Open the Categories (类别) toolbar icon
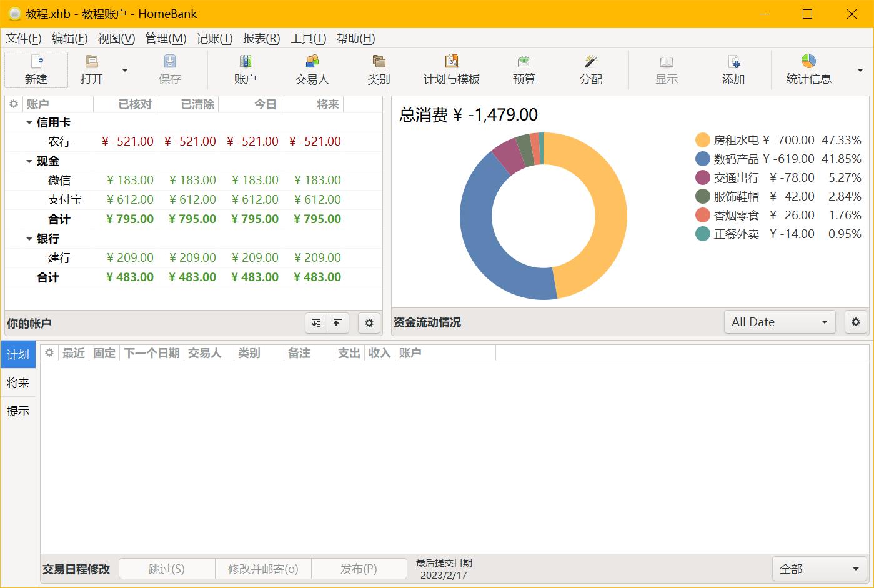Viewport: 874px width, 588px height. [379, 62]
